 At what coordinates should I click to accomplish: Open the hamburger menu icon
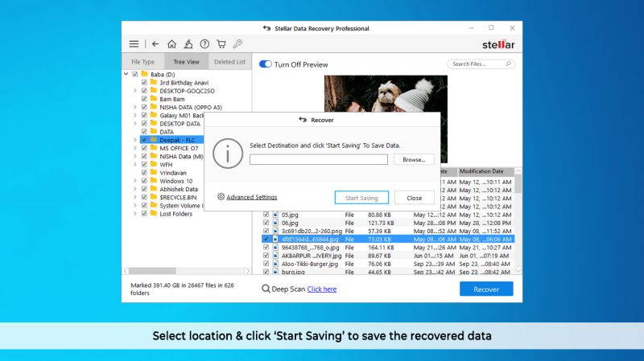tap(134, 44)
